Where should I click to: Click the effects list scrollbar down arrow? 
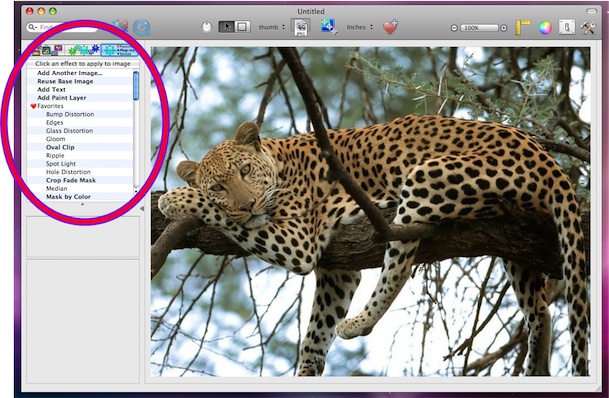tap(136, 191)
